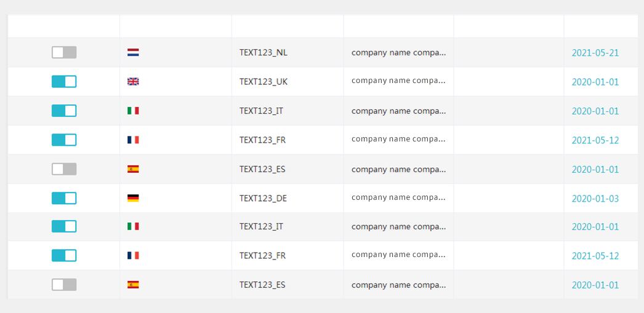
Task: Click the 2020-01-01 date in the UK row
Action: click(x=595, y=82)
